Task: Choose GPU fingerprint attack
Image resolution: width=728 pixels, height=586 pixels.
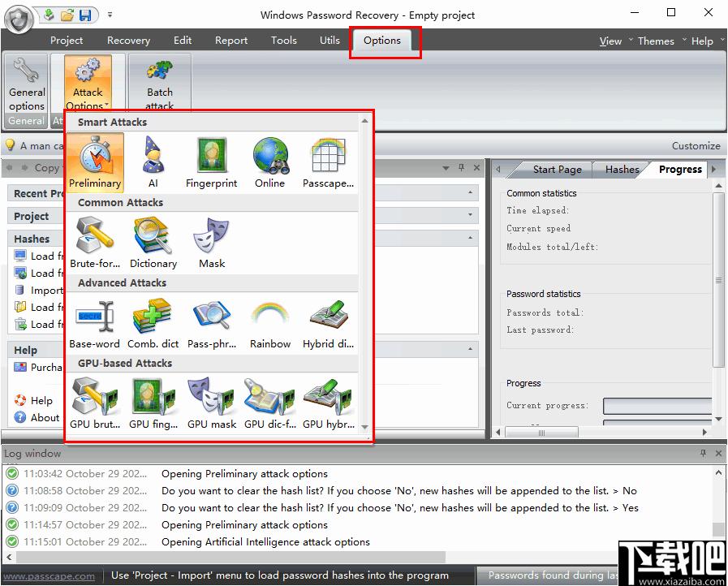Action: pos(153,403)
